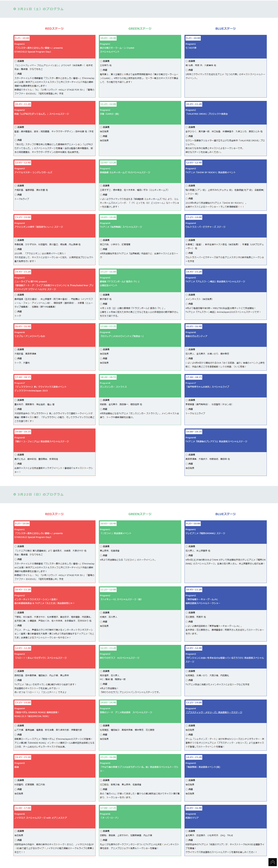Click the circle icon beside 3月22日（日）heading
This screenshot has width=278, height=868.
pos(14,494)
